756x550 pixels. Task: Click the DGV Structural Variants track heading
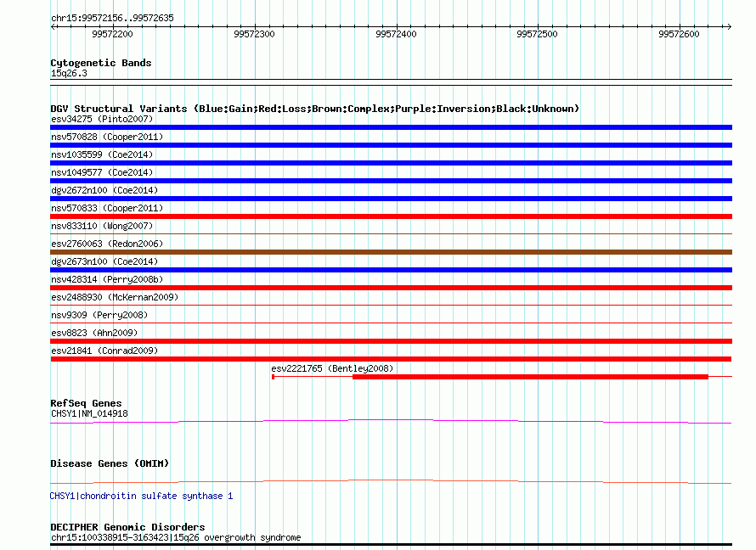pos(314,109)
